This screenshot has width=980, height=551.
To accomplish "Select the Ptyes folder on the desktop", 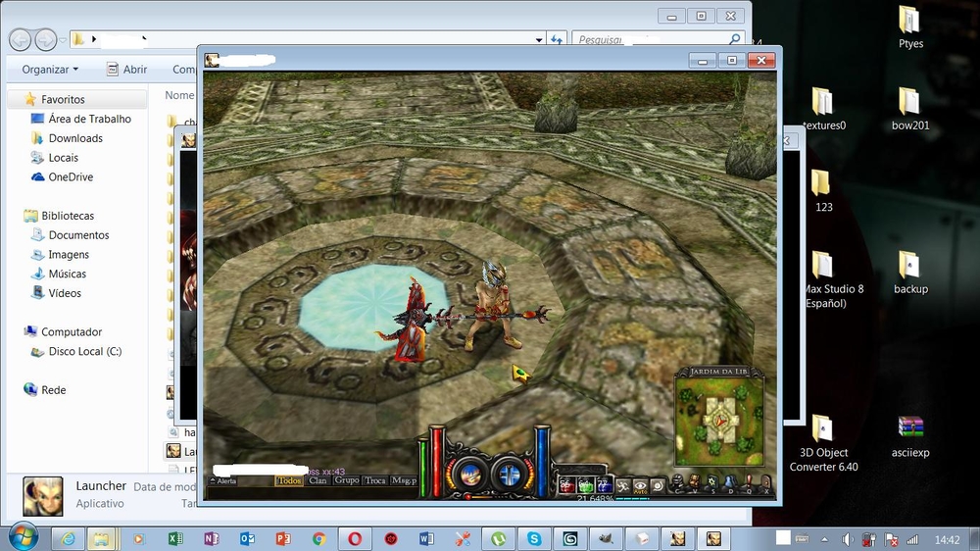I will coord(910,28).
